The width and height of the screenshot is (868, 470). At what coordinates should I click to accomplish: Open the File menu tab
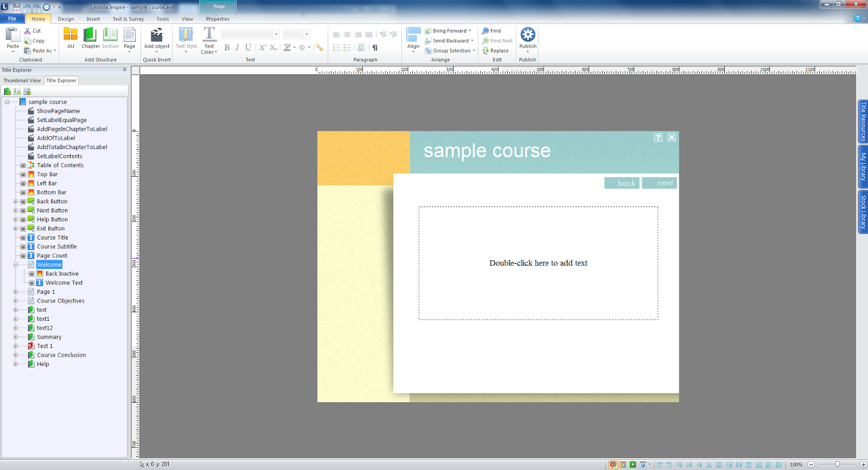12,19
